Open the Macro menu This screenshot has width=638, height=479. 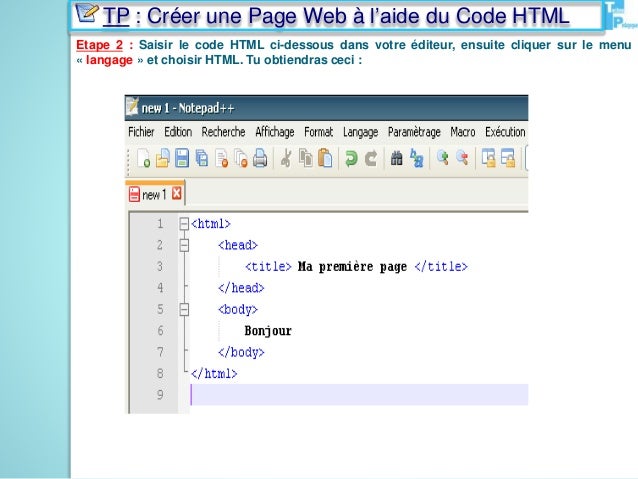tap(463, 132)
